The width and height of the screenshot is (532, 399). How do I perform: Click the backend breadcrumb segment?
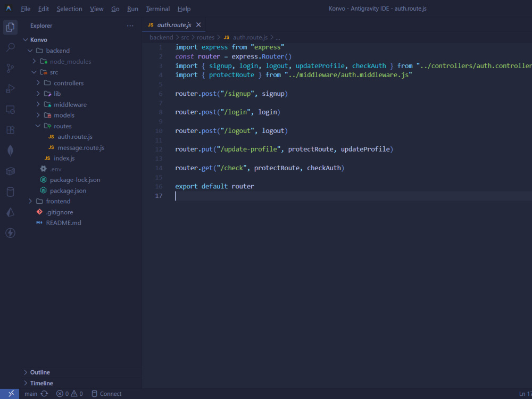(x=161, y=37)
